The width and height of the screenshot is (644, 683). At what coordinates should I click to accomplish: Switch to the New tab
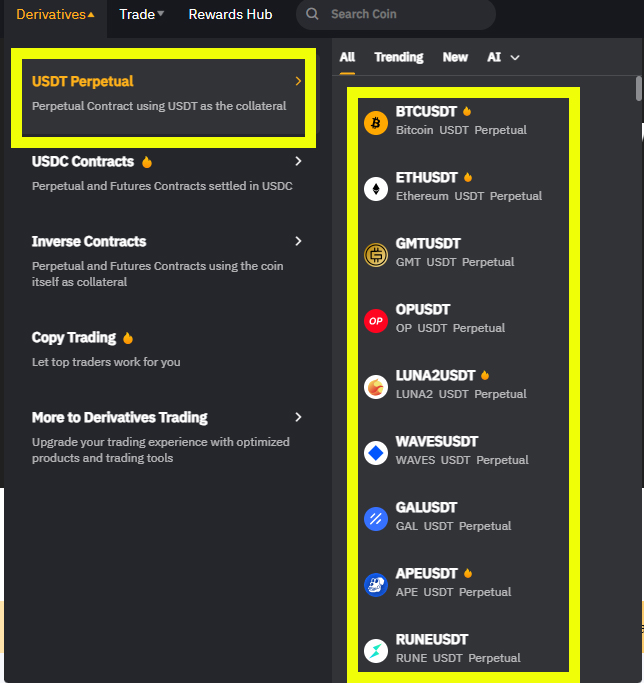pos(455,57)
